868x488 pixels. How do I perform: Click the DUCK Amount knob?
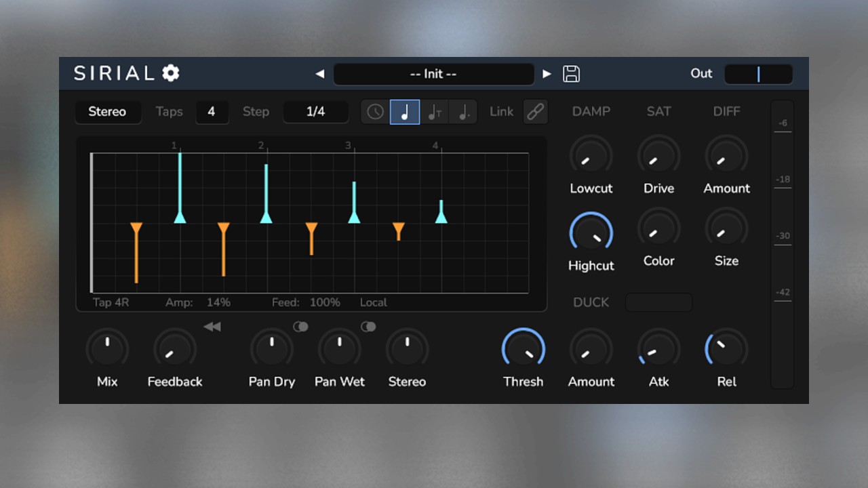click(591, 349)
